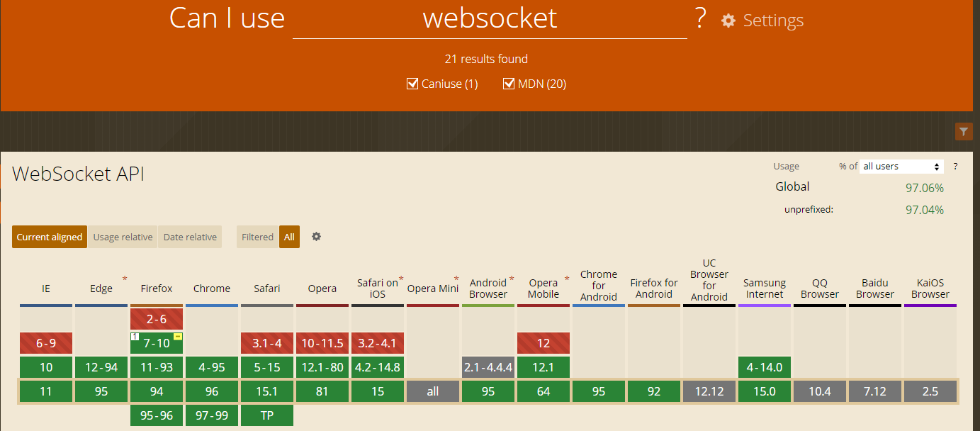Click the websocket search input field
This screenshot has width=980, height=431.
(490, 19)
